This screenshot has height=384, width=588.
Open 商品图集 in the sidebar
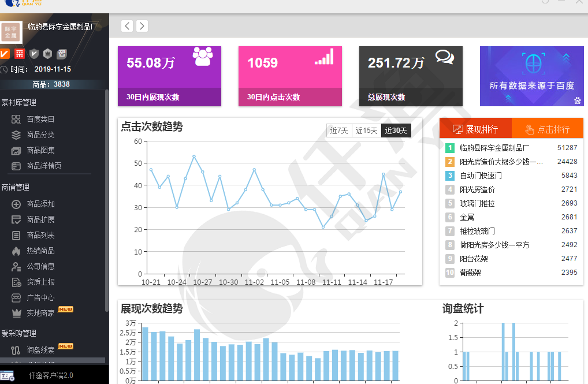click(x=40, y=151)
